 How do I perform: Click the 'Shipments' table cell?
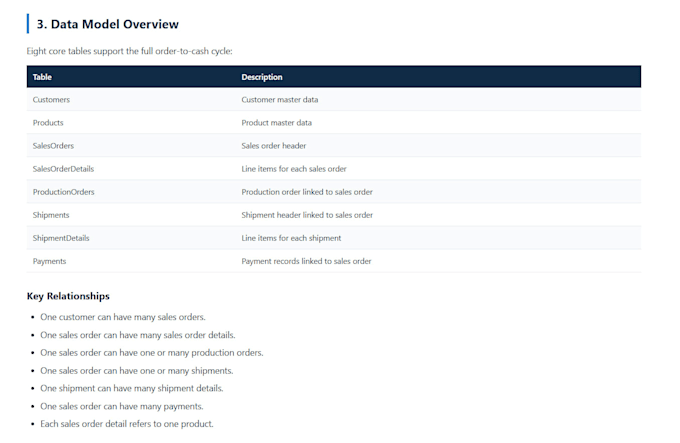tap(51, 215)
